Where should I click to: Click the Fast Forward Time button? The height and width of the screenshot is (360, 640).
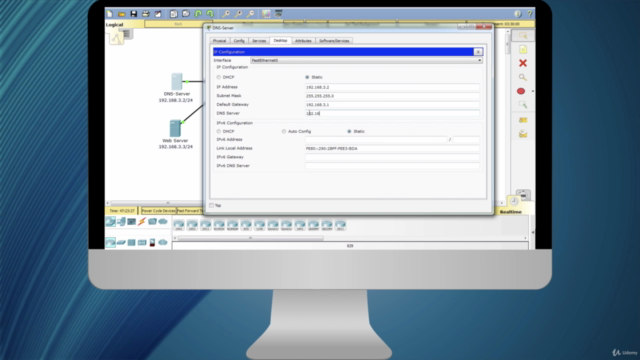[190, 211]
